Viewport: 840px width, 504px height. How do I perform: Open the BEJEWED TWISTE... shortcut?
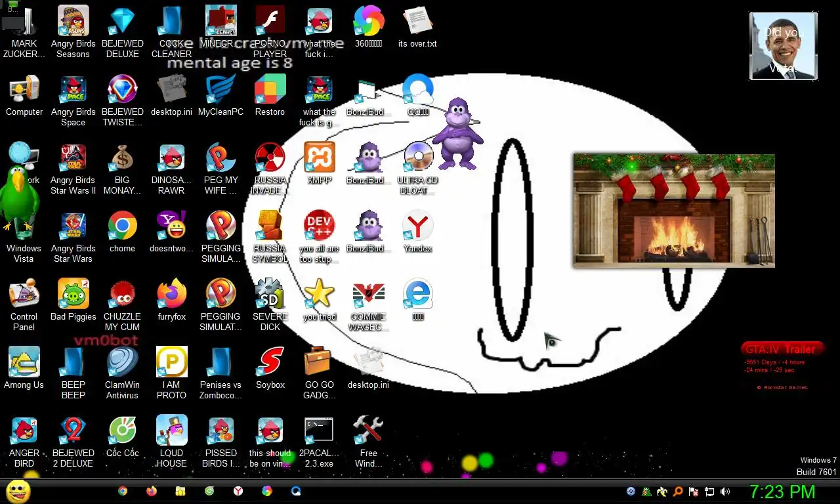(122, 100)
